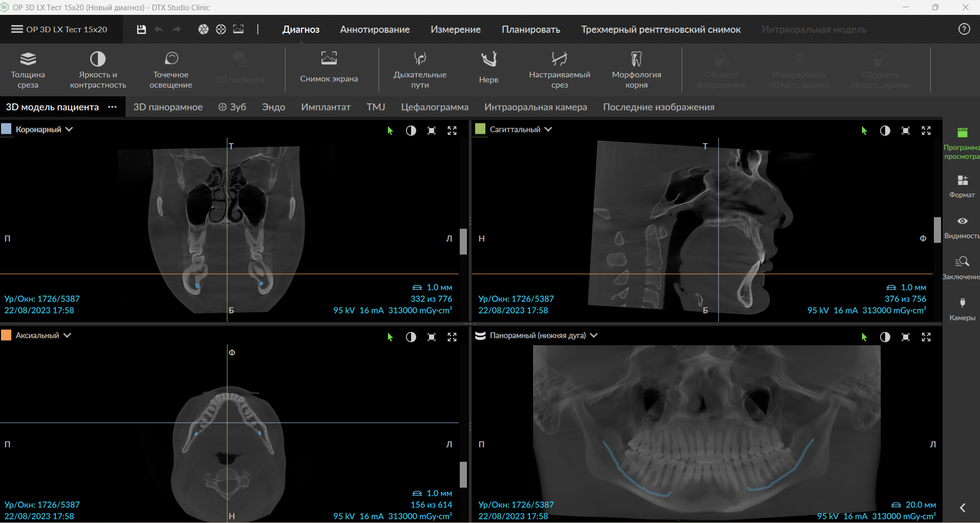Take a screenshot with Снимок экрана
Image resolution: width=980 pixels, height=523 pixels.
click(329, 68)
